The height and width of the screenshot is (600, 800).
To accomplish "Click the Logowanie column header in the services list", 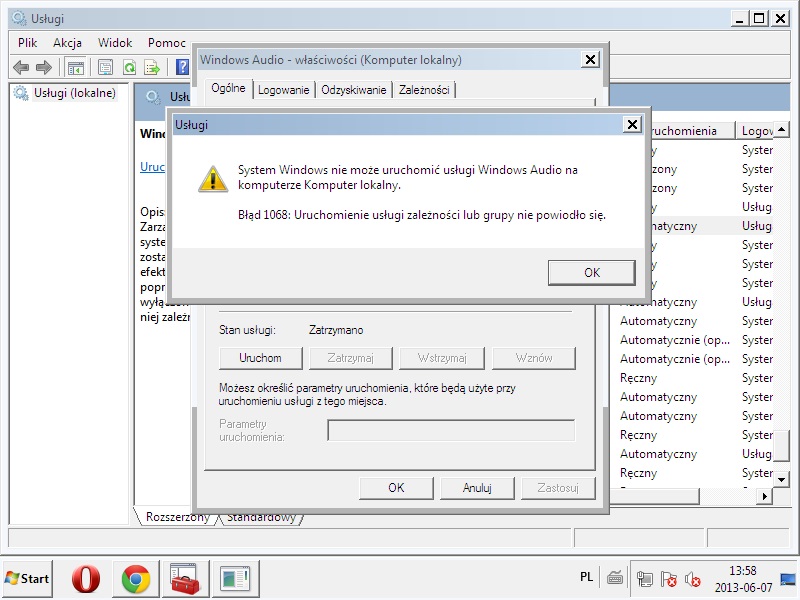I will [x=756, y=131].
